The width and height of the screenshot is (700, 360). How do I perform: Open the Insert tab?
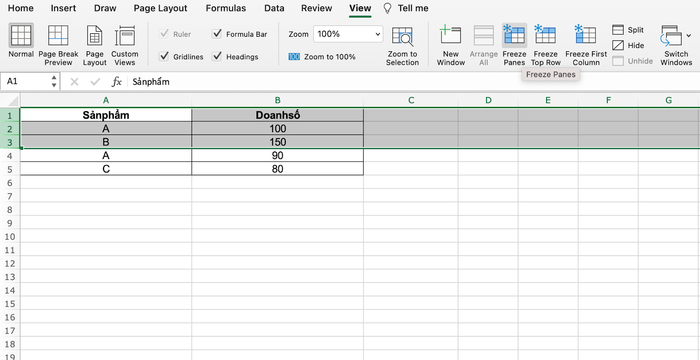[63, 8]
